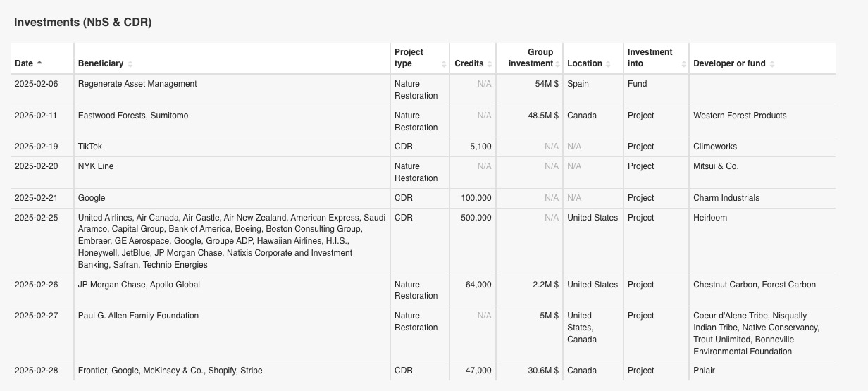Click the Paul G. Allen Family Foundation cell
Viewport: 868px width, 391px height.
click(138, 316)
